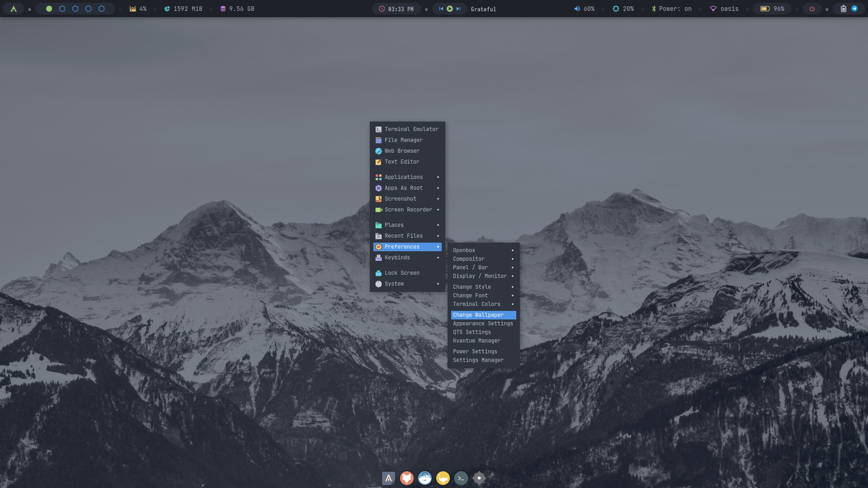Select Lock Screen from the menu
The height and width of the screenshot is (488, 868).
(402, 273)
